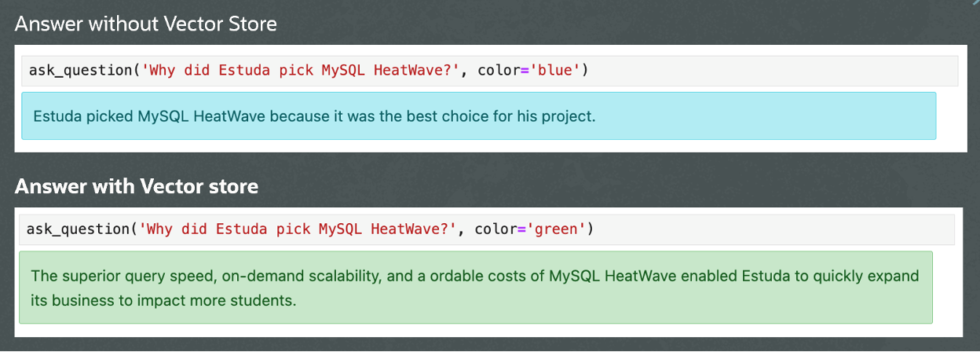Click 'MySQL HeatWave' in the green answer
The image size is (980, 352).
[x=611, y=277]
